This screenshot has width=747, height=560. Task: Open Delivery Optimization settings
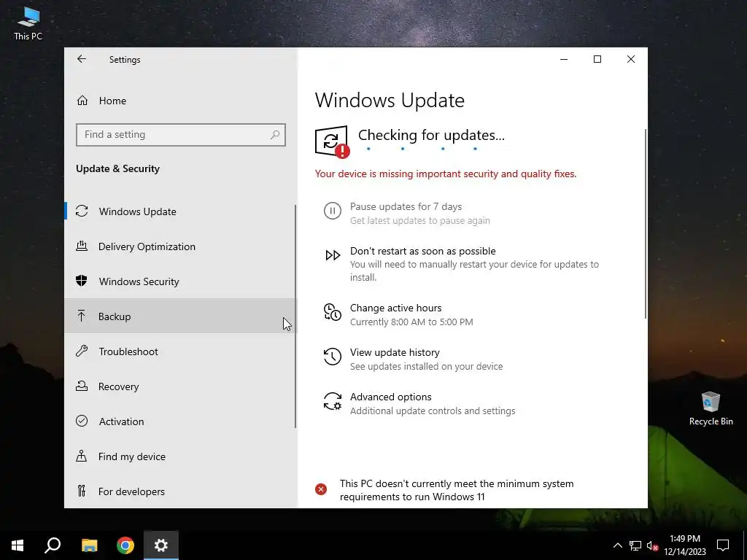click(x=180, y=246)
